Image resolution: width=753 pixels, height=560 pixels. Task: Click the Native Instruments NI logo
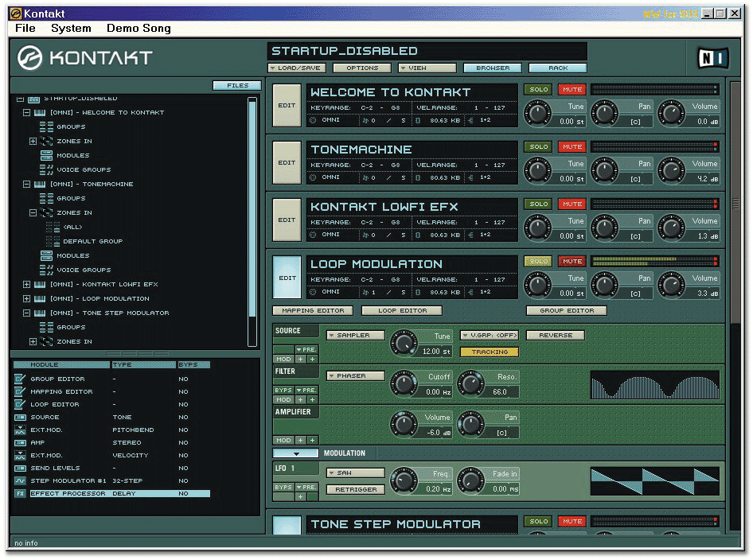711,58
